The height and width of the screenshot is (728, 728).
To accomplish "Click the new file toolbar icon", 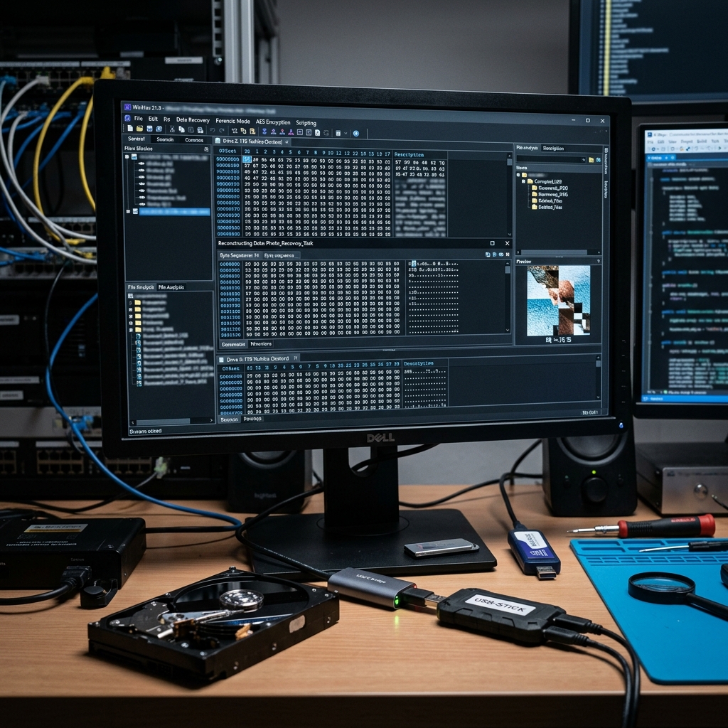I will 130,129.
